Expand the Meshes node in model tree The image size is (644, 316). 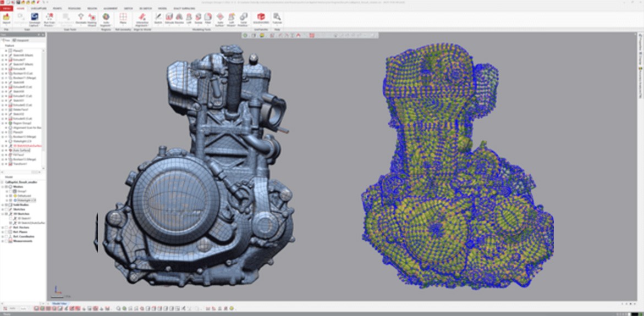pyautogui.click(x=2, y=186)
